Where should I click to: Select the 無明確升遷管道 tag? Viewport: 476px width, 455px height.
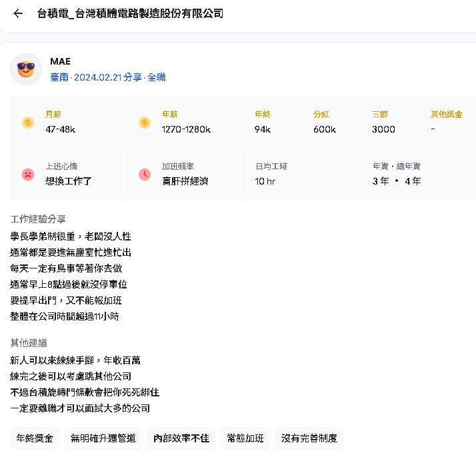click(103, 438)
